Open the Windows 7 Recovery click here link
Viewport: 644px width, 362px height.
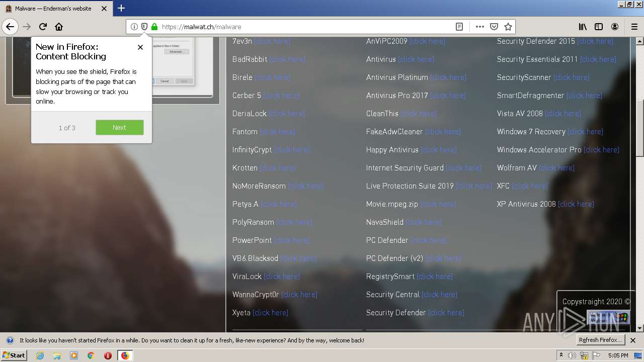586,132
